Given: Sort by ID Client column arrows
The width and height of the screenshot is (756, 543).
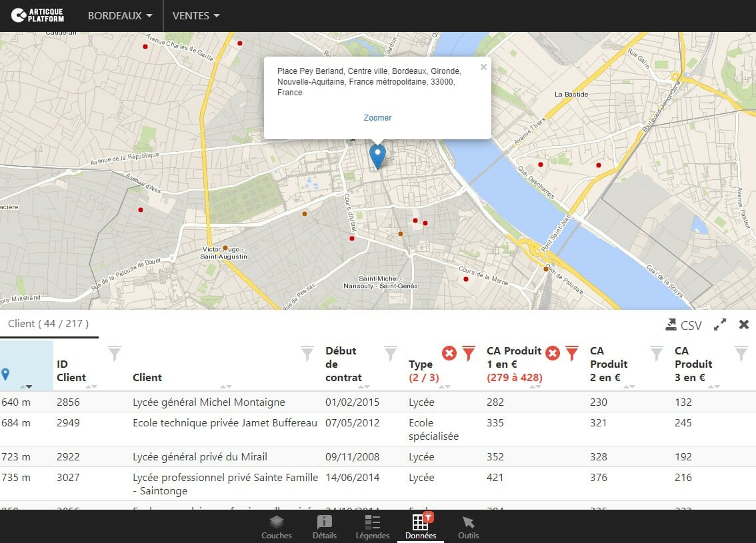Looking at the screenshot, I should click(91, 386).
